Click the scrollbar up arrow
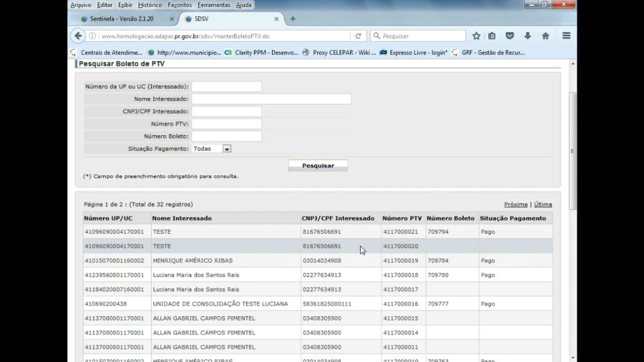The image size is (644, 362). click(573, 64)
